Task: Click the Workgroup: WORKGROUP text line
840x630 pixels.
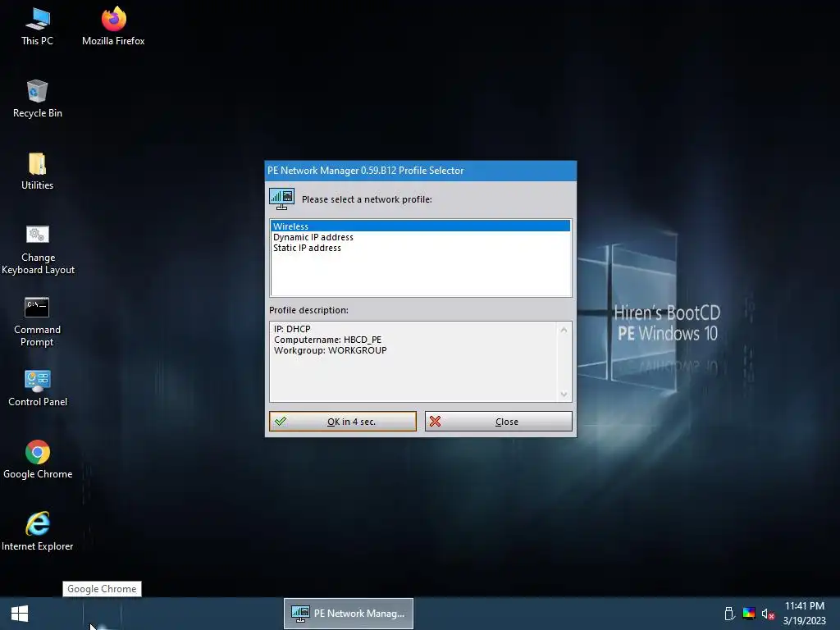Action: pyautogui.click(x=330, y=350)
